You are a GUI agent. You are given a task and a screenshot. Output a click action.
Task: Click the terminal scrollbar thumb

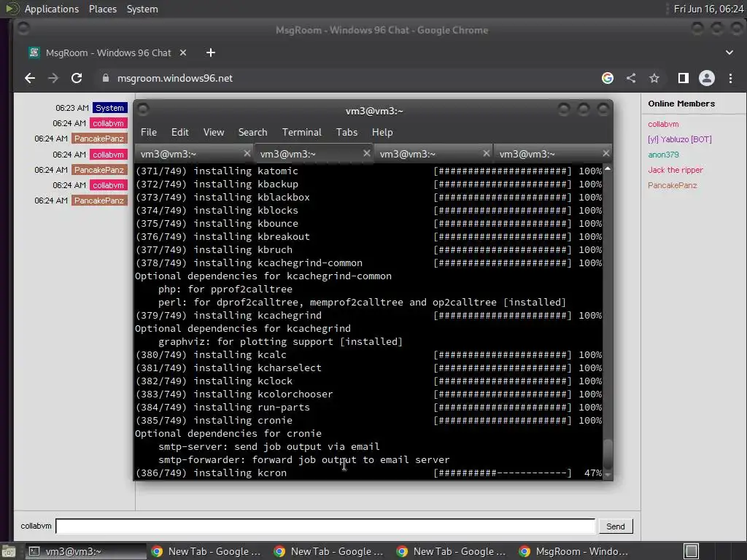click(x=608, y=454)
